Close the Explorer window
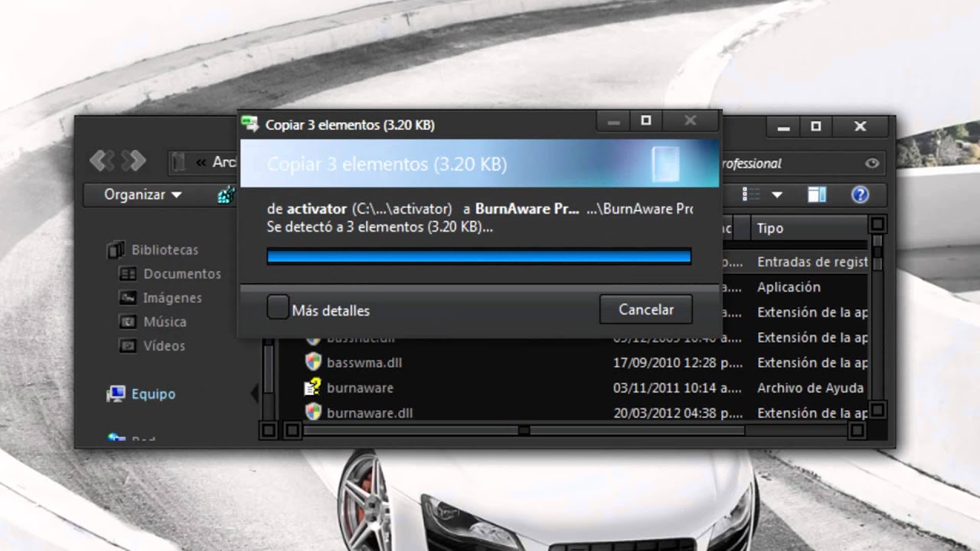980x551 pixels. (861, 126)
